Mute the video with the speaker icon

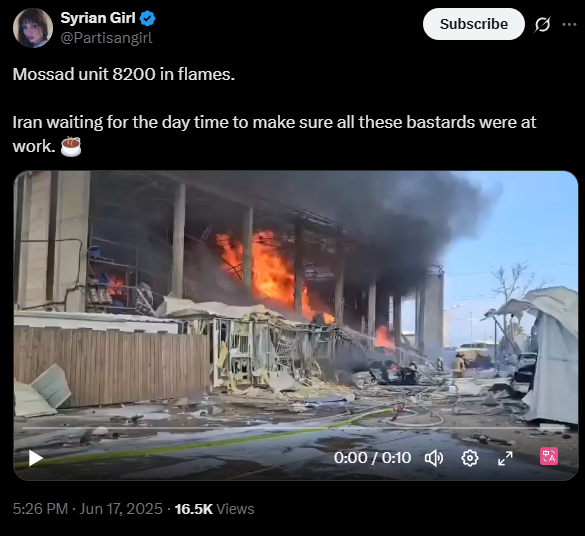tap(434, 458)
